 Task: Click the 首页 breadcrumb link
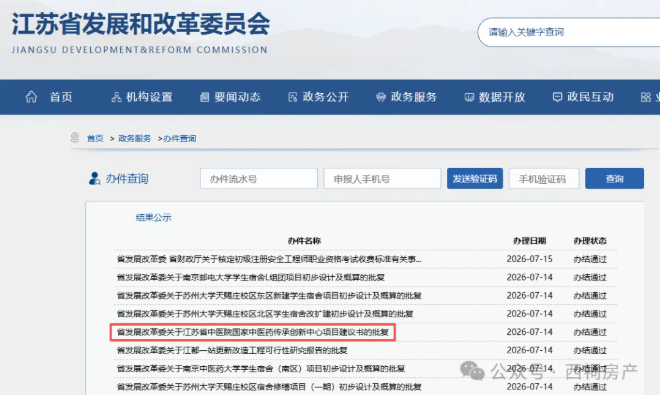click(95, 138)
